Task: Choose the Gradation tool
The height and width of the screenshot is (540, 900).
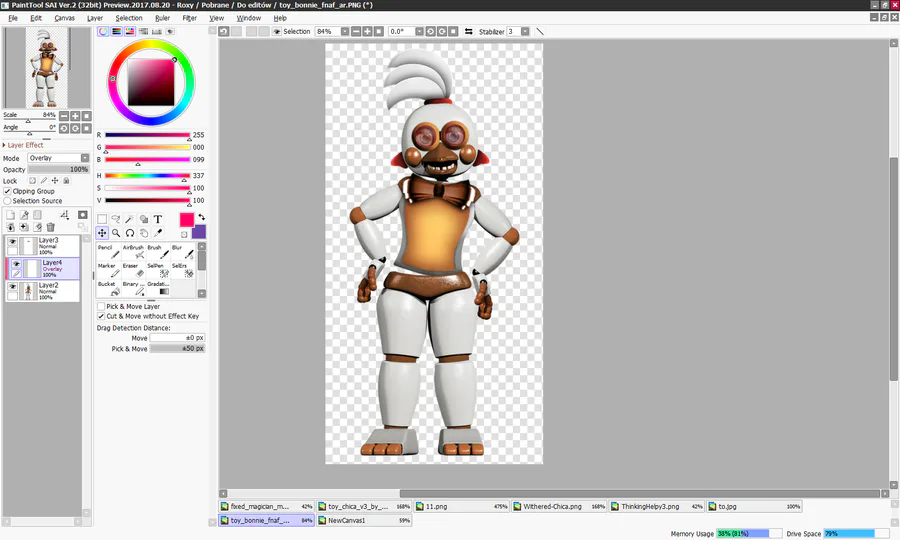Action: point(158,288)
